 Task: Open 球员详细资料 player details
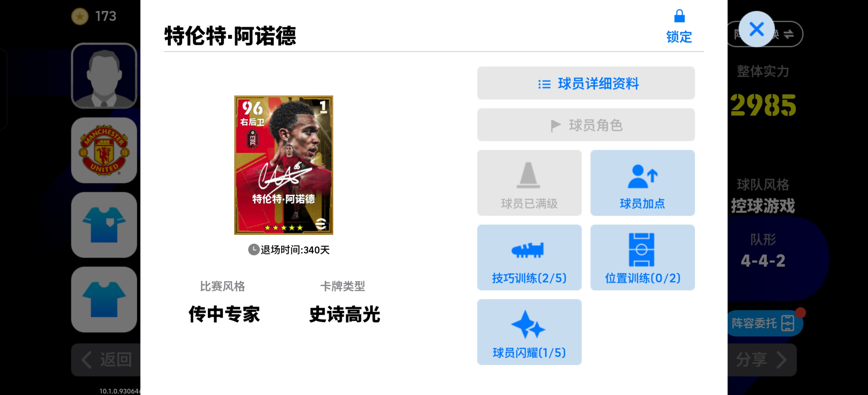pyautogui.click(x=586, y=83)
